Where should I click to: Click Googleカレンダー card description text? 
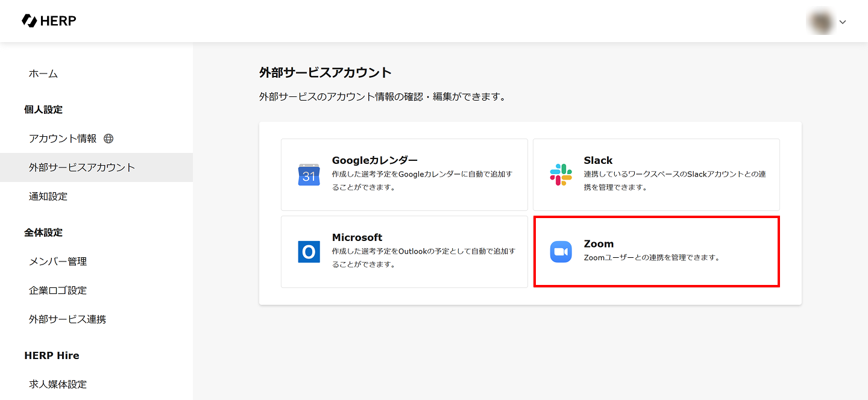click(x=423, y=181)
